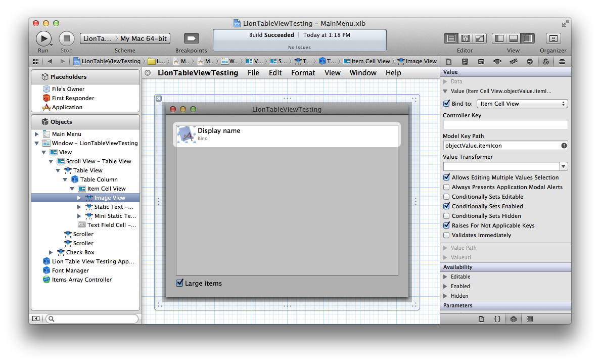Enable Conditionally Sets Editable

coord(446,197)
